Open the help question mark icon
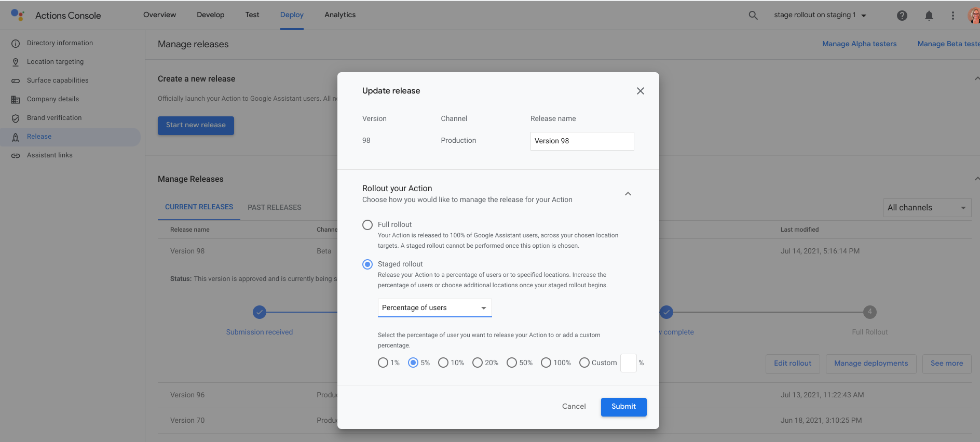The height and width of the screenshot is (442, 980). point(902,16)
